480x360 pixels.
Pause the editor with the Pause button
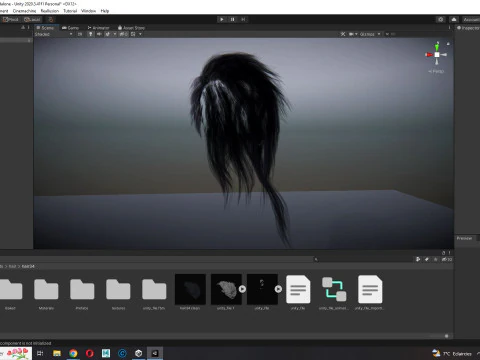233,19
